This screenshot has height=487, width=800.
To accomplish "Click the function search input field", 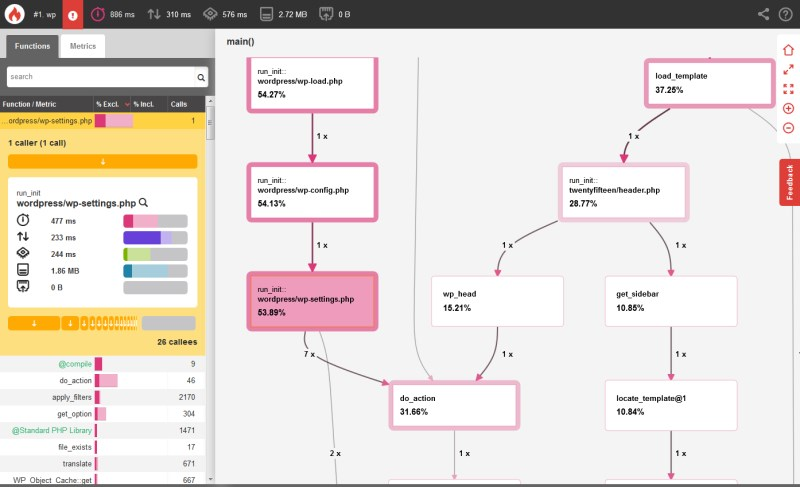I will [x=100, y=76].
